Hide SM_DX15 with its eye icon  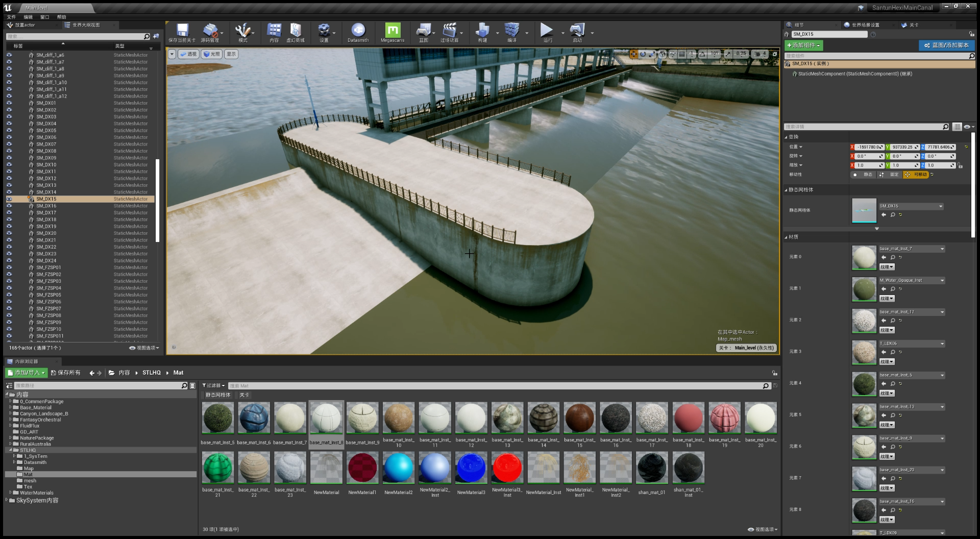coord(9,199)
